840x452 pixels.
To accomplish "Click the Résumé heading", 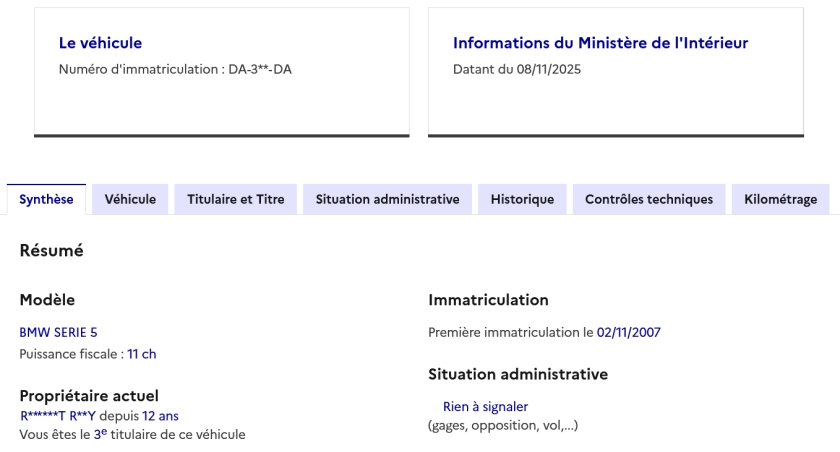I will 51,251.
